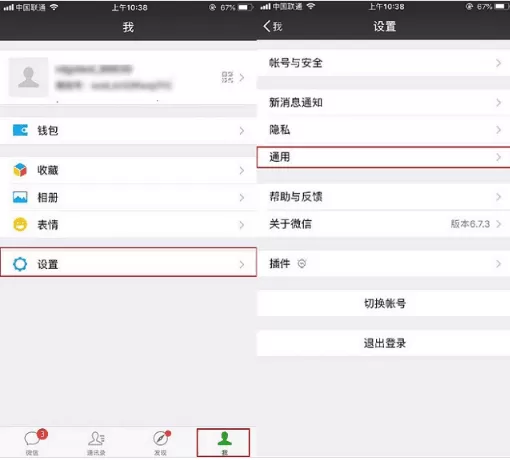Viewport: 510px width, 460px height.
Task: Expand the 表情 row chevron
Action: tap(242, 225)
